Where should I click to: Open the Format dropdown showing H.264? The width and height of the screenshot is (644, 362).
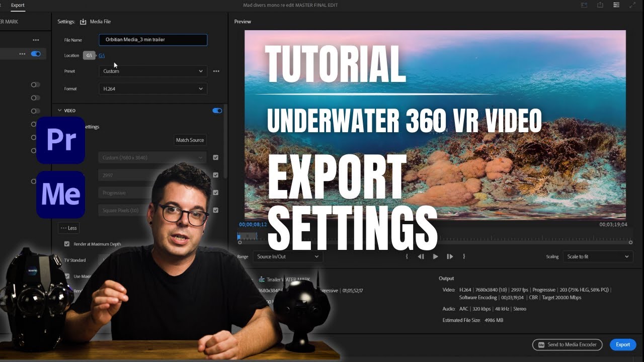point(153,89)
